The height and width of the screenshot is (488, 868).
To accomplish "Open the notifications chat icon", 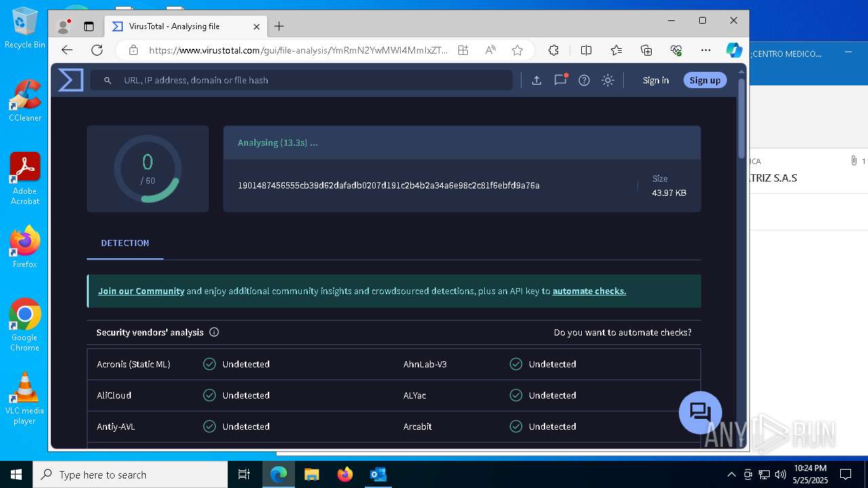I will click(x=560, y=80).
